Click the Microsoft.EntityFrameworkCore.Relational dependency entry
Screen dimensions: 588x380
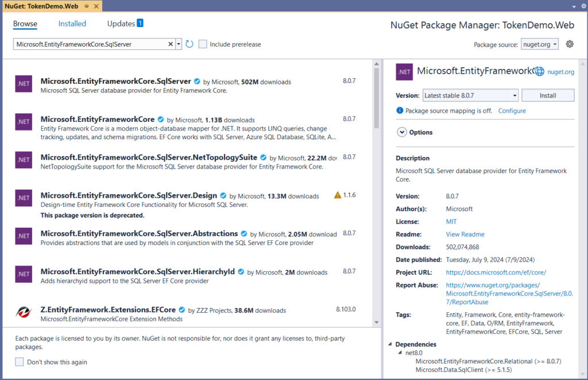pyautogui.click(x=488, y=361)
